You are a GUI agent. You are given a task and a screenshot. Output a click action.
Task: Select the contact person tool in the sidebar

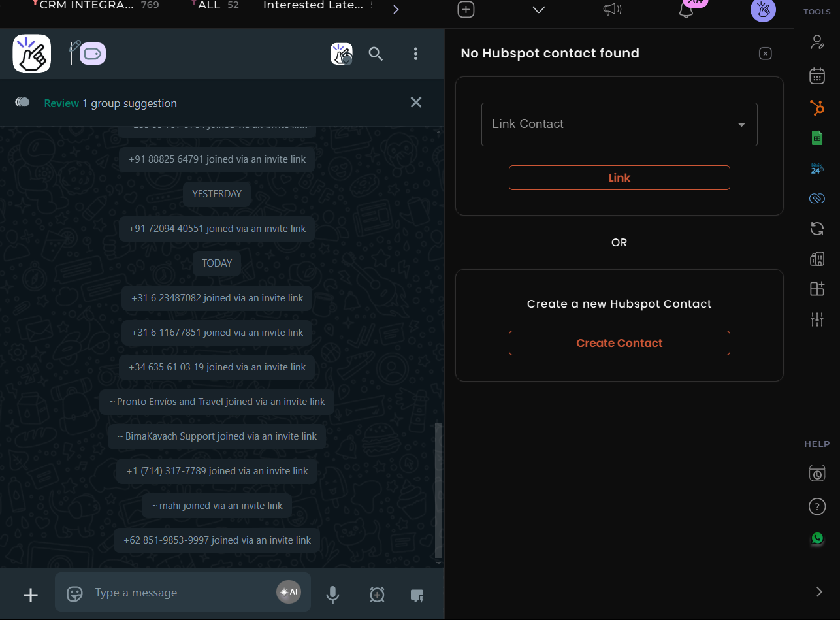coord(817,41)
